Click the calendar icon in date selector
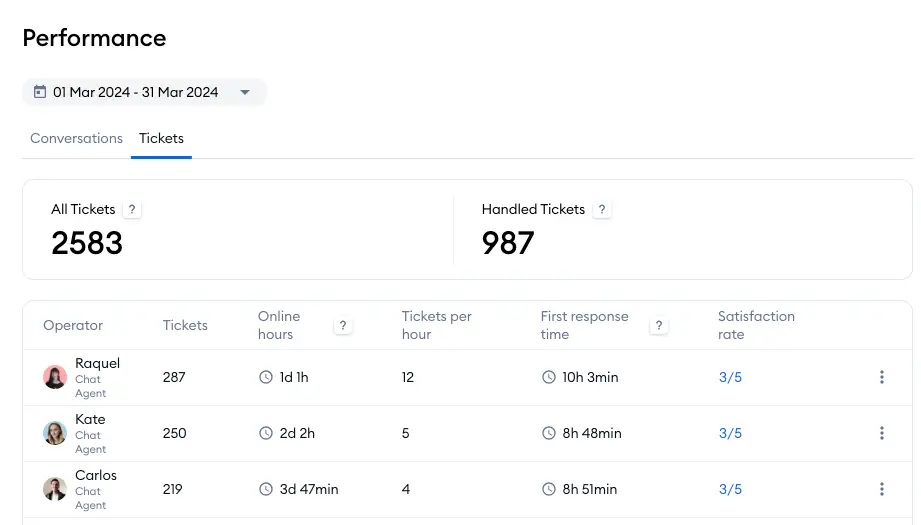 39,92
